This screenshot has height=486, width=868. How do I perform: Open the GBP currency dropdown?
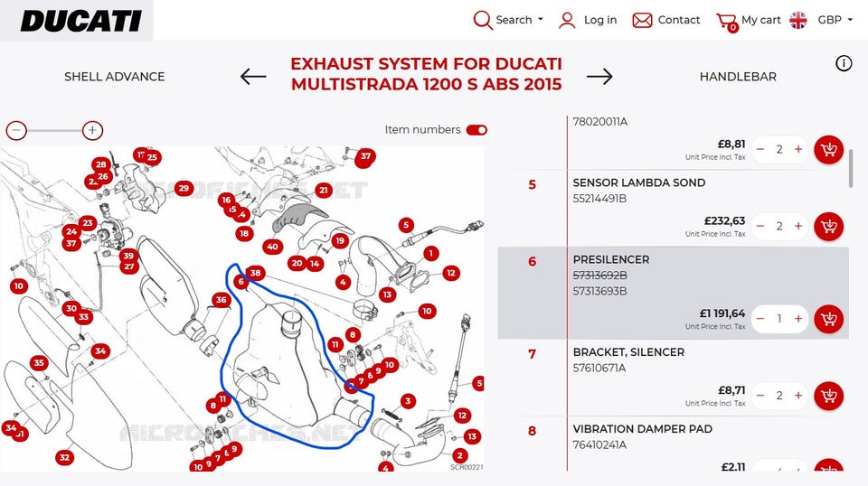click(x=835, y=20)
